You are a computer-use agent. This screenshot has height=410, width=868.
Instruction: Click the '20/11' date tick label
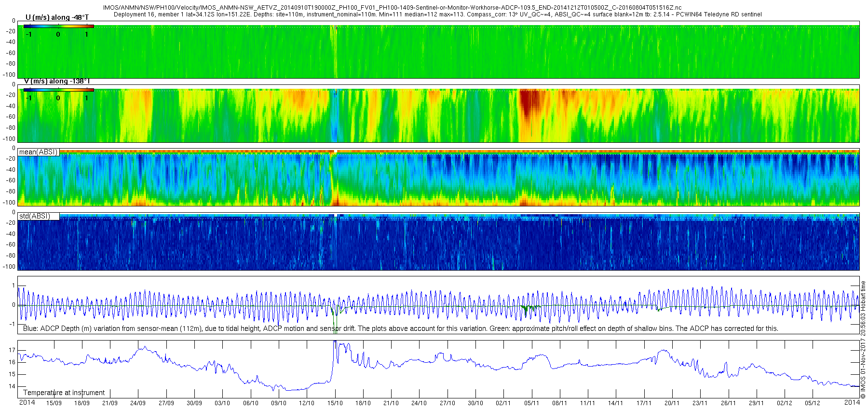(672, 403)
